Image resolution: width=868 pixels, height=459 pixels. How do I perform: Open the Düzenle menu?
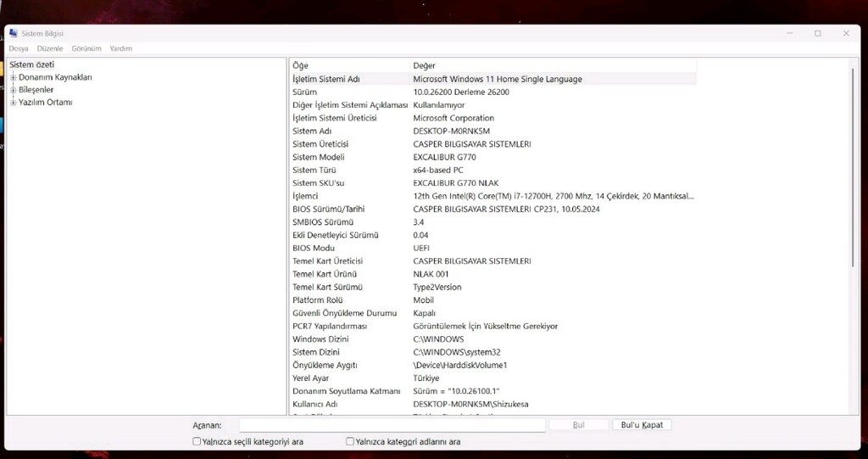[x=50, y=48]
